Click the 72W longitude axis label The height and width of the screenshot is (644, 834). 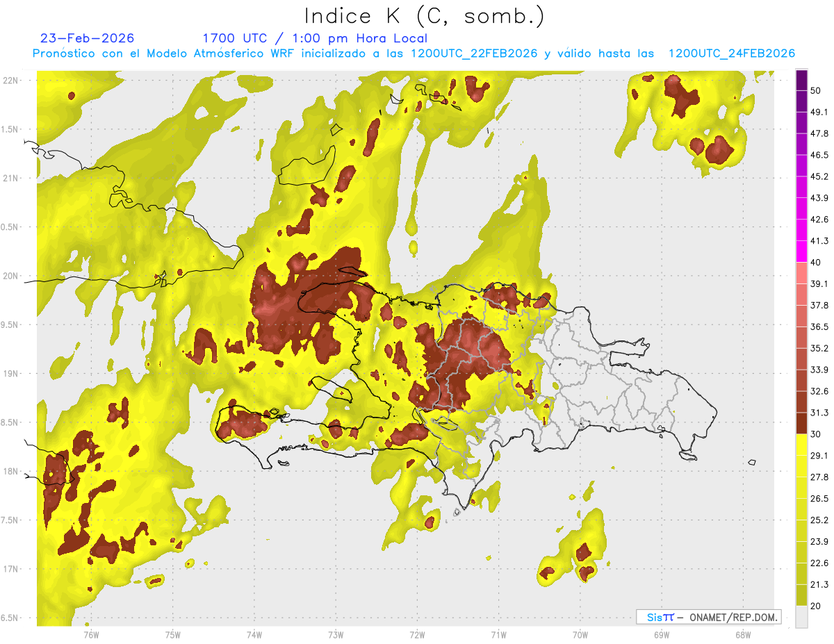click(x=417, y=634)
